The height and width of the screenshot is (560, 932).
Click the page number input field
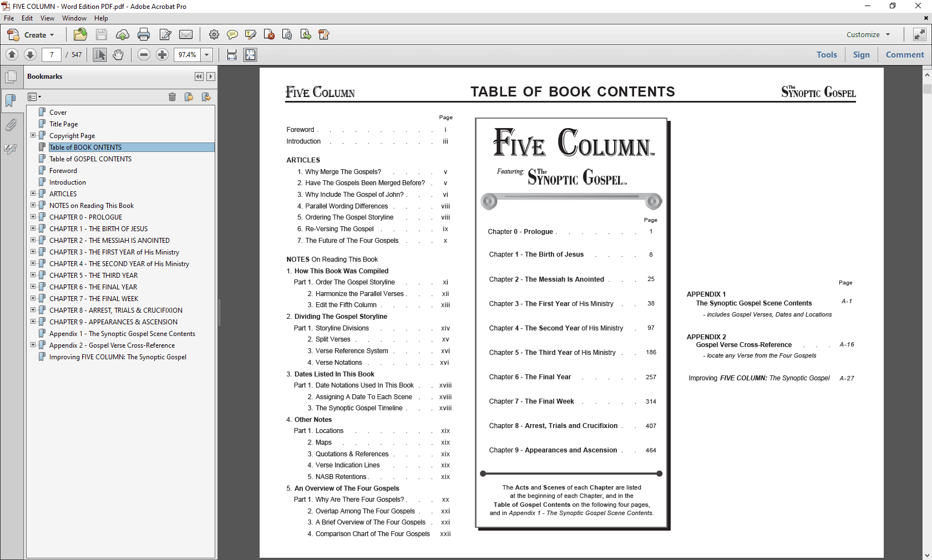click(52, 54)
